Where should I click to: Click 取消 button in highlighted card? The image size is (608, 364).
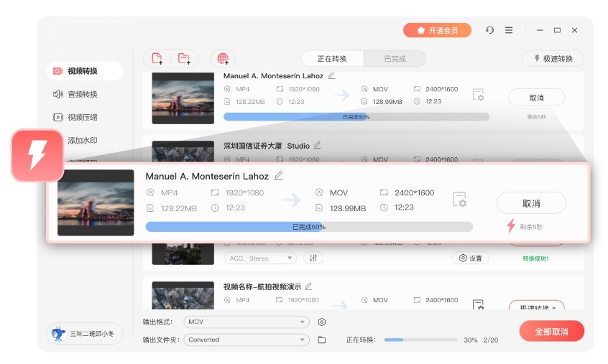point(531,203)
